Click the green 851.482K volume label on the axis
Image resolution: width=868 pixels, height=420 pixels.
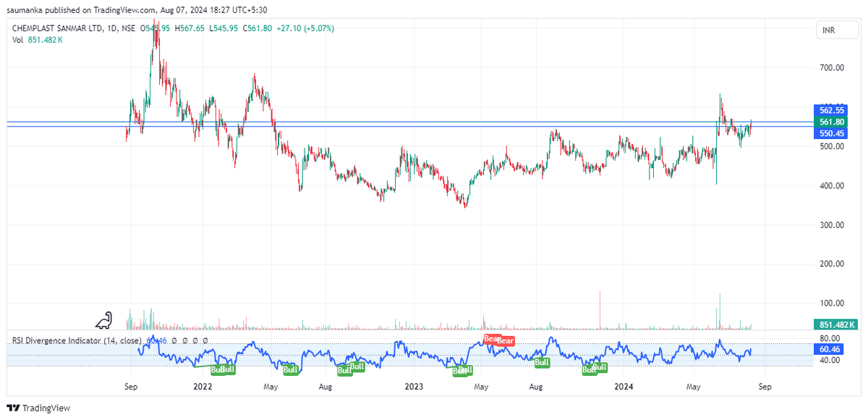point(836,325)
